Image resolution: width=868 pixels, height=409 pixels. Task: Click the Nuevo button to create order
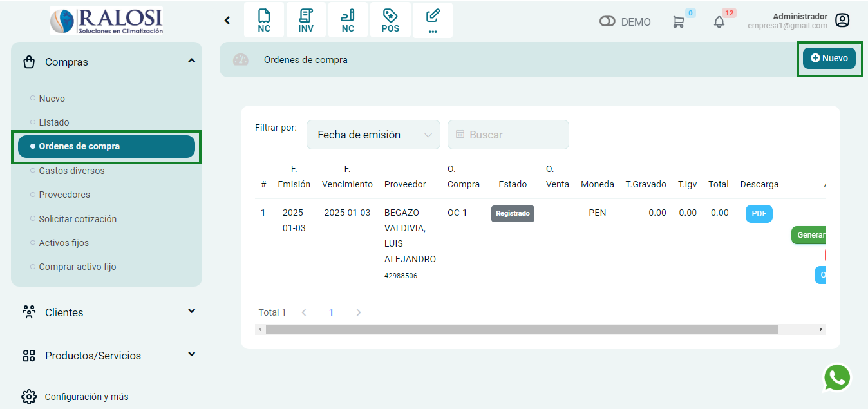point(829,58)
